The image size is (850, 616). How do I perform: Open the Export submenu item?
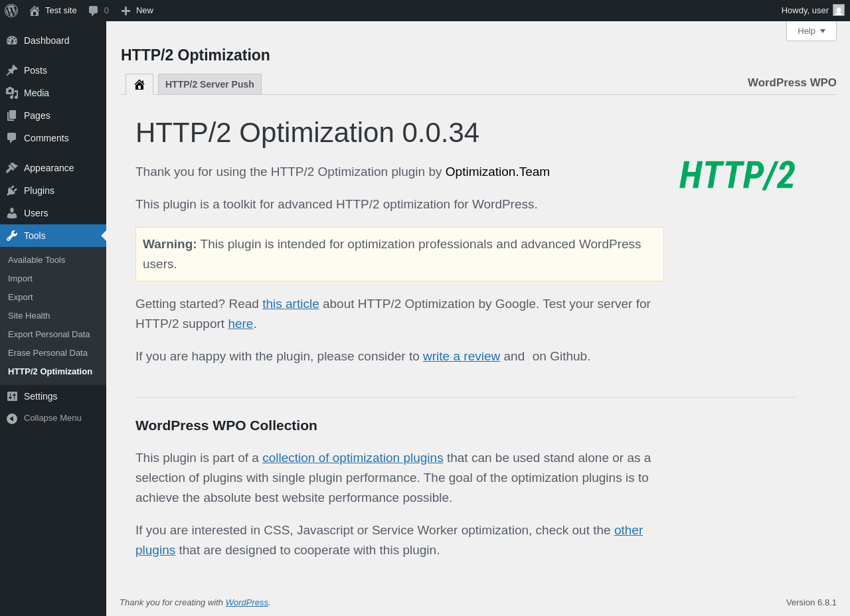[21, 297]
